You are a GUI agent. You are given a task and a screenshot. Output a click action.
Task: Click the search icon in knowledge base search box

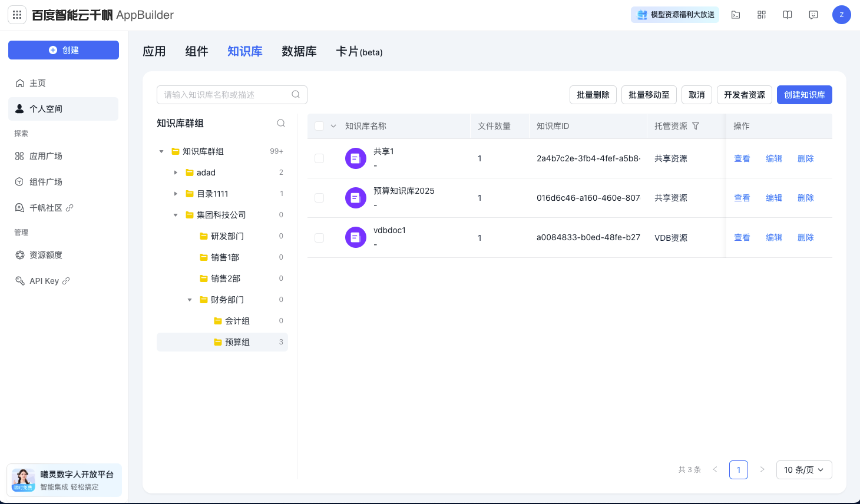pos(296,94)
